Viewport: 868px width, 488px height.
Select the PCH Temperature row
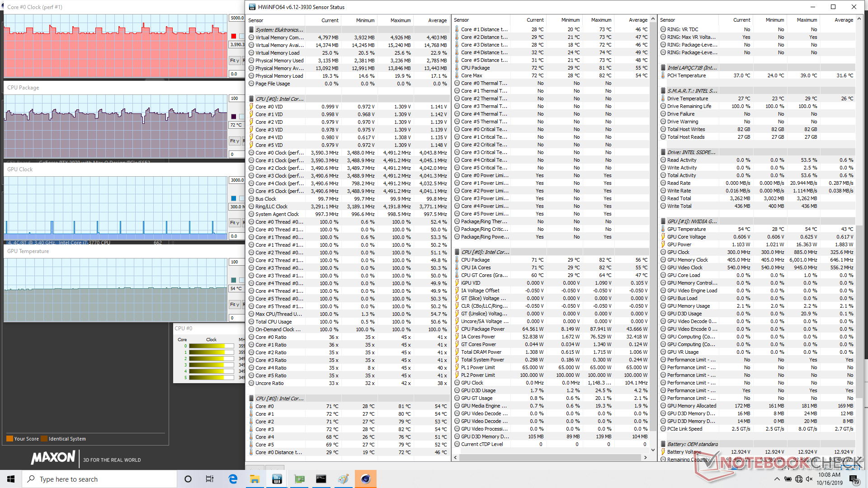(757, 75)
